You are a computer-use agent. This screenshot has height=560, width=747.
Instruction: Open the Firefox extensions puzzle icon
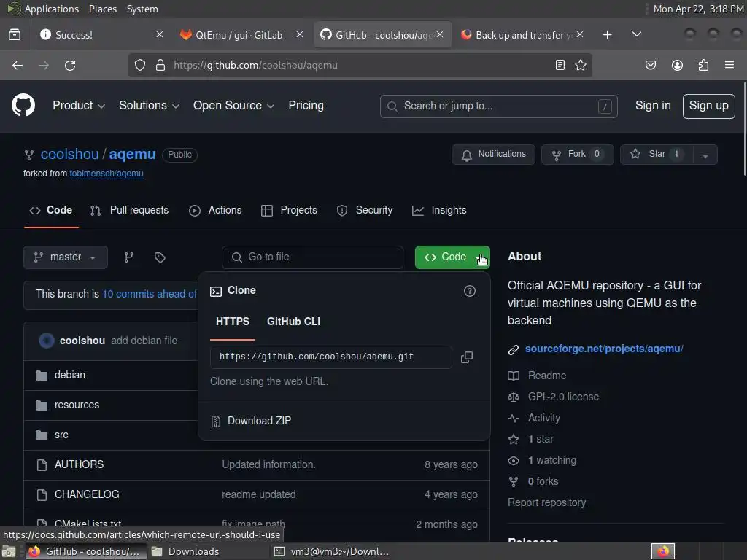point(703,65)
